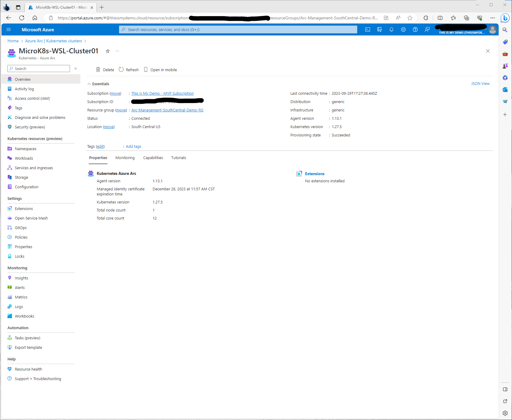512x420 pixels.
Task: Switch to the Monitoring tab
Action: click(x=125, y=158)
